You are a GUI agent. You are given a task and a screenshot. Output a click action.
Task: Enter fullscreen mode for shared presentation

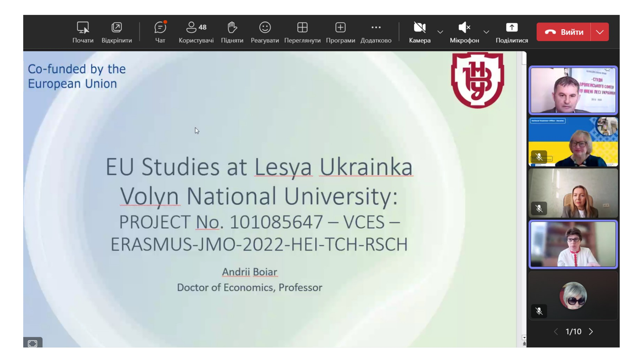[x=32, y=344]
